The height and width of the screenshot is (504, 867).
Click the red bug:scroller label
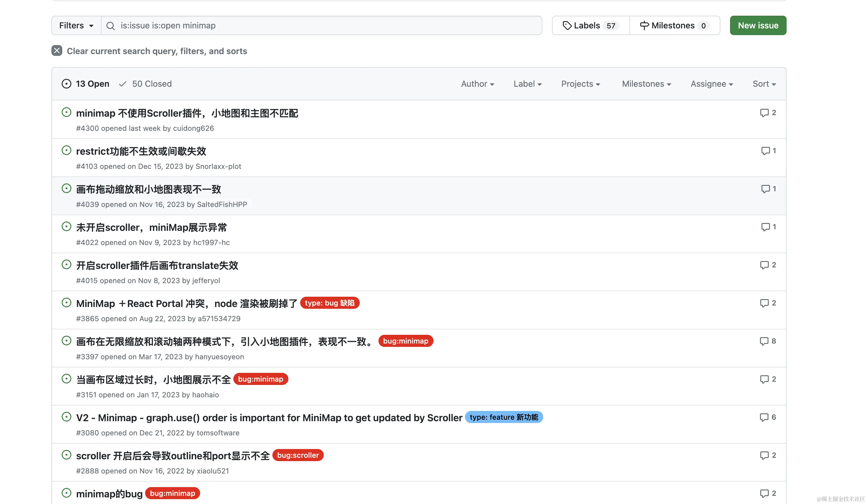(x=297, y=455)
